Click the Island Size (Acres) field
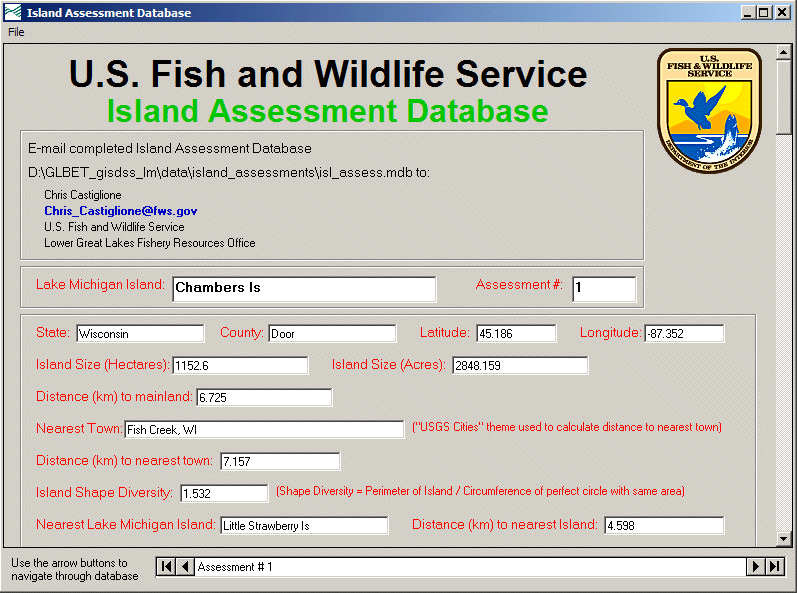The image size is (797, 593). pyautogui.click(x=520, y=365)
